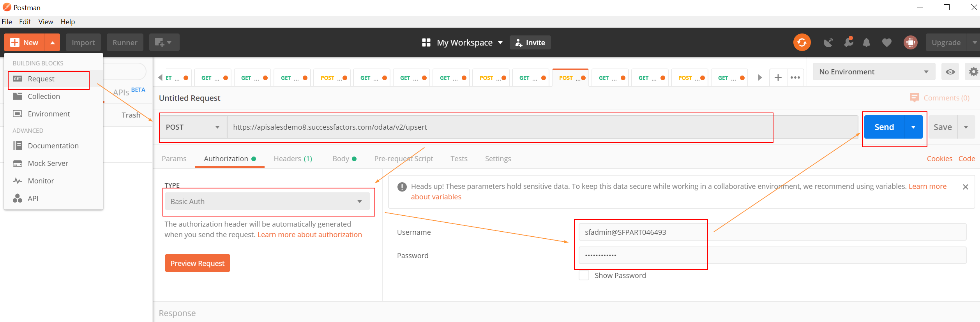Screen dimensions: 980x322
Task: Move tabs right with arrow icon
Action: click(x=759, y=77)
